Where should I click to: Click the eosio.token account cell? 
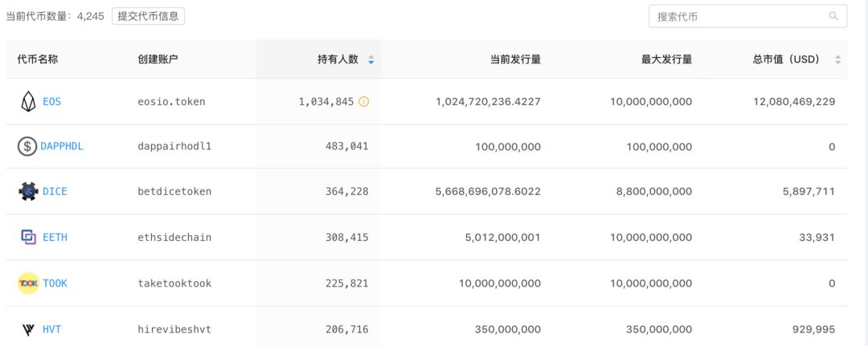pyautogui.click(x=172, y=102)
